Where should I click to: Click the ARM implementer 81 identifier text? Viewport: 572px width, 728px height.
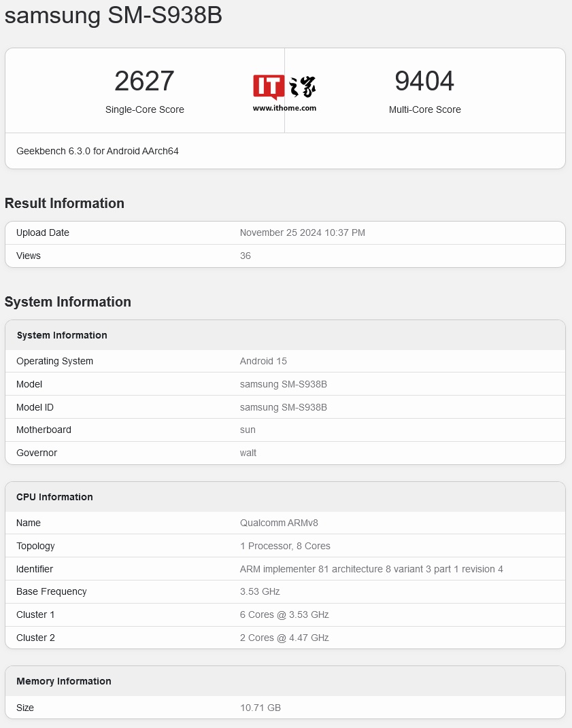(x=371, y=569)
